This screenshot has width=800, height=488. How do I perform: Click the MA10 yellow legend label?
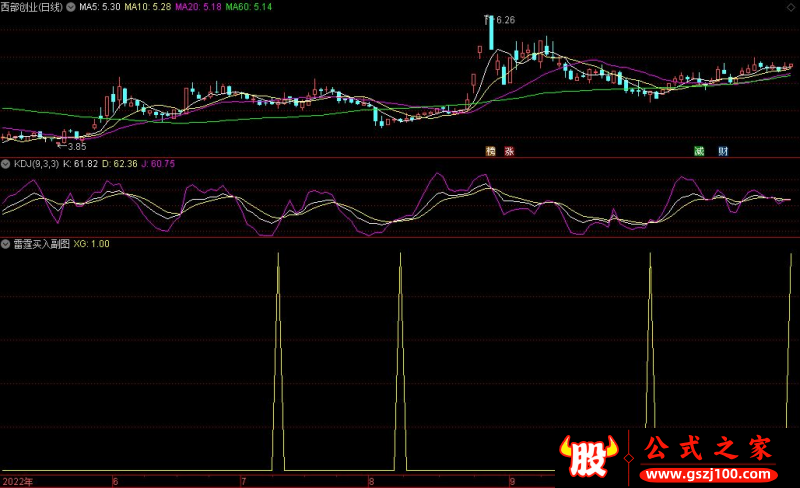coord(146,7)
